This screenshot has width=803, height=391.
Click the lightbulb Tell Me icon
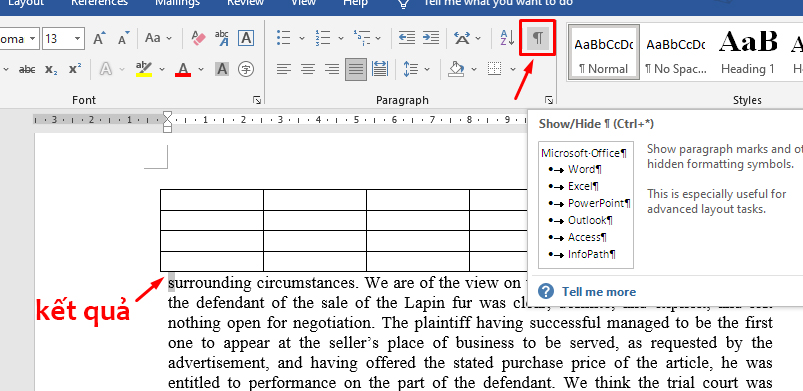(x=404, y=3)
